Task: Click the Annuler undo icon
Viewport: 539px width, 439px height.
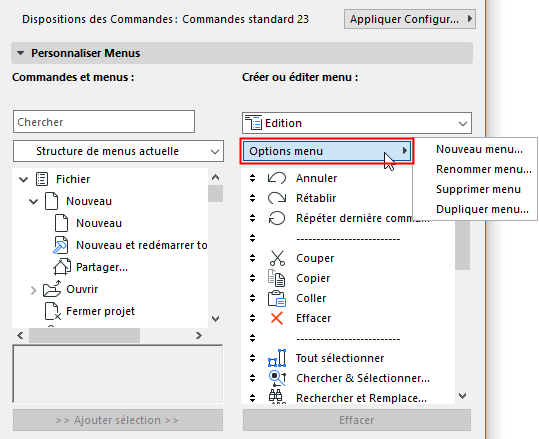Action: (x=277, y=178)
